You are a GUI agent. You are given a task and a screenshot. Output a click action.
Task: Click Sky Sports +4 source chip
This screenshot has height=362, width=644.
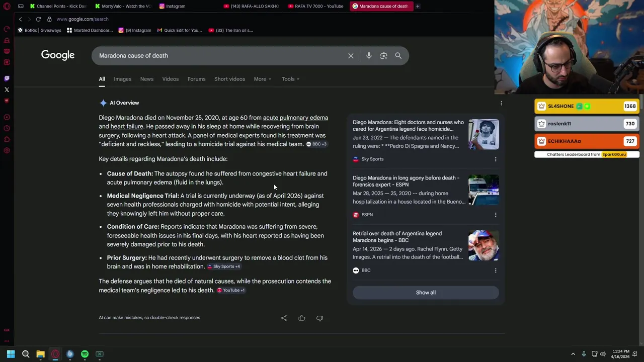(224, 266)
